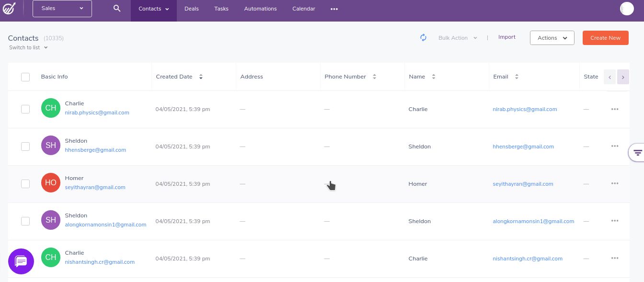644x282 pixels.
Task: Open the Bulk Action dropdown
Action: tap(458, 38)
